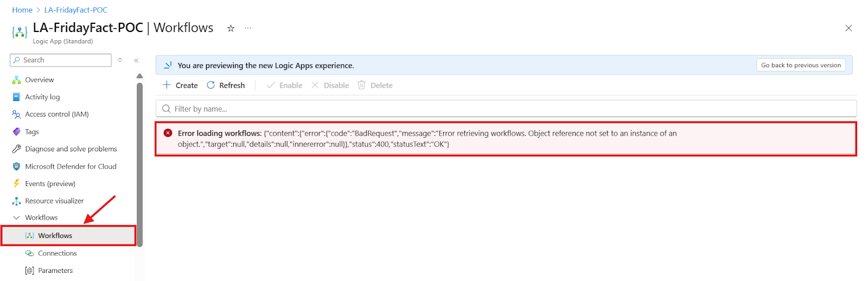Collapse the sidebar menu panel
868x281 pixels.
click(136, 60)
